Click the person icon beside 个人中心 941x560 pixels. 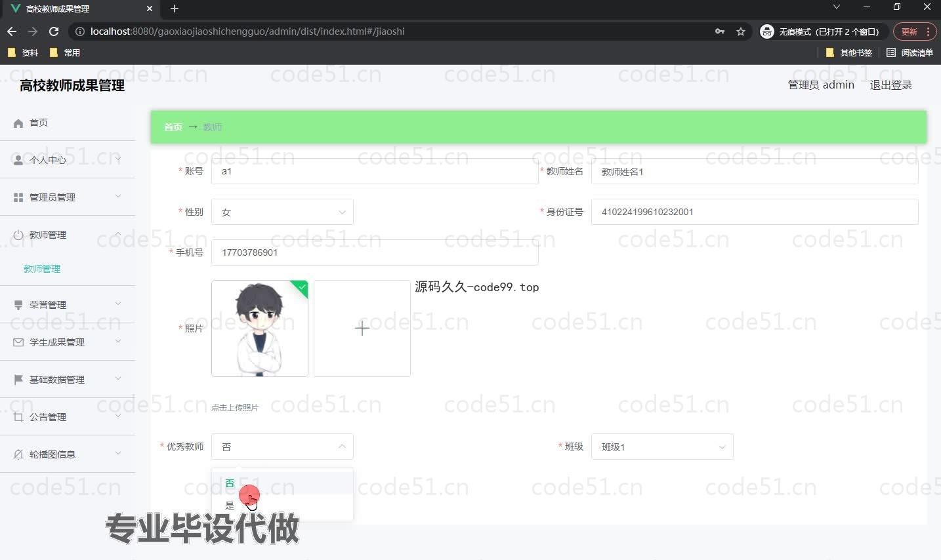(18, 160)
